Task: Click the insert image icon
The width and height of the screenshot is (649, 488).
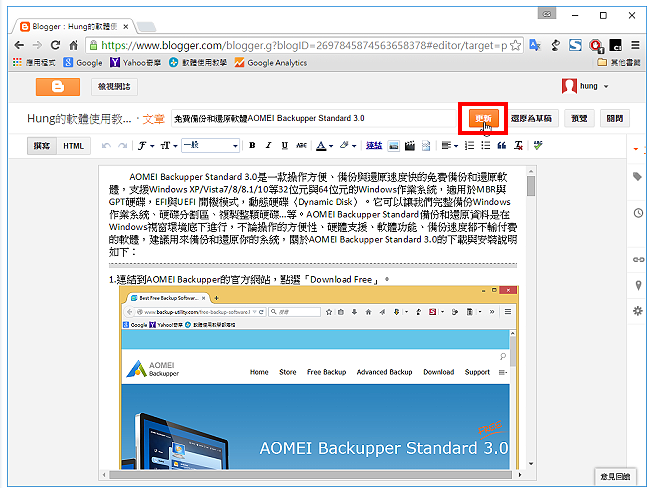Action: coord(394,146)
